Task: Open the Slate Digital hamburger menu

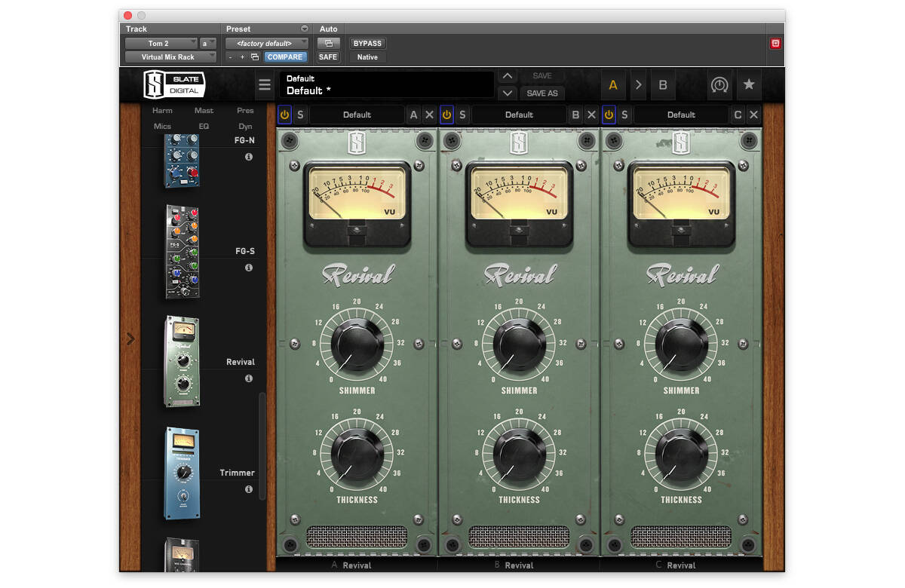Action: [264, 85]
